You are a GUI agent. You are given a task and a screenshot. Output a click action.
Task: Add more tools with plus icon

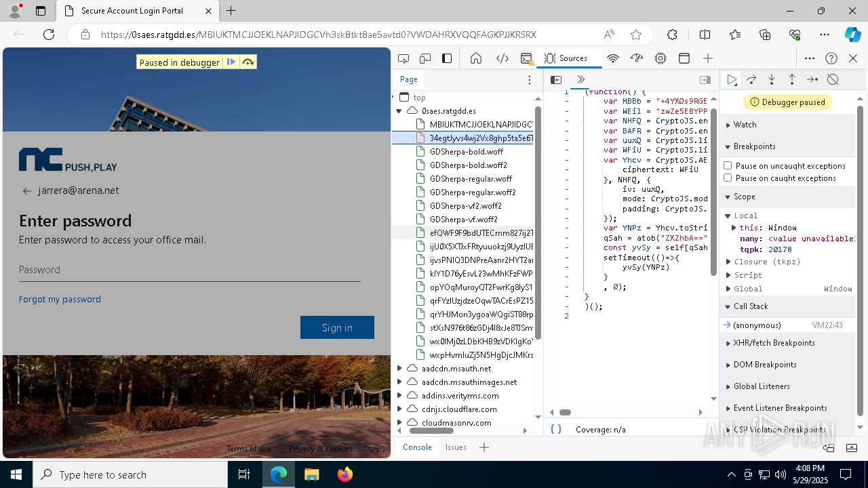tap(708, 58)
